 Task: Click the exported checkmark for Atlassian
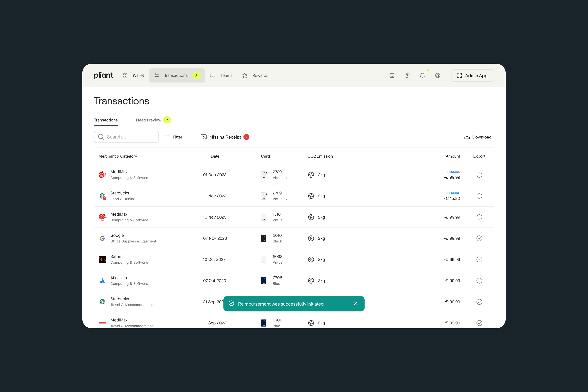tap(479, 281)
